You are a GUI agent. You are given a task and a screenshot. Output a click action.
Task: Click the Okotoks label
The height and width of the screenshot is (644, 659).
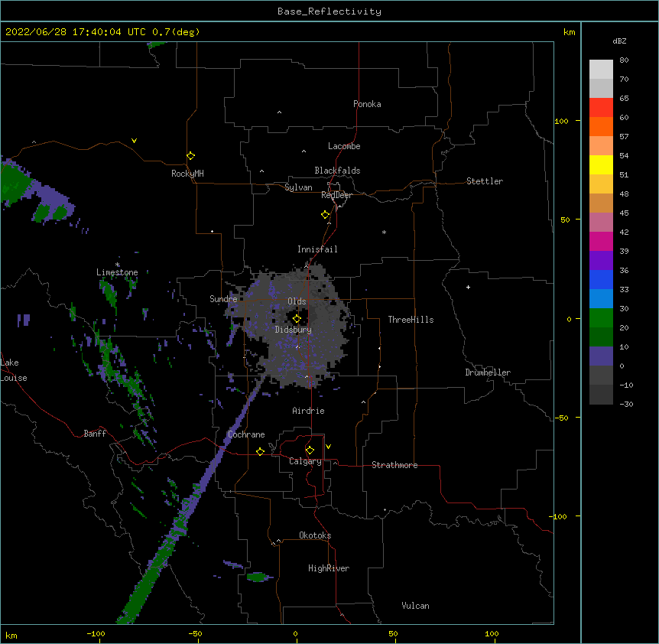coord(315,535)
